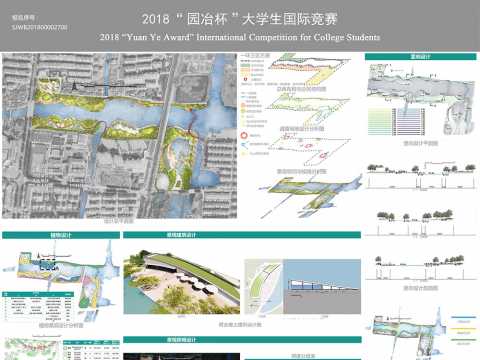The image size is (480, 360).
Task: Click the blue arrow legend symbol
Action: [244, 145]
